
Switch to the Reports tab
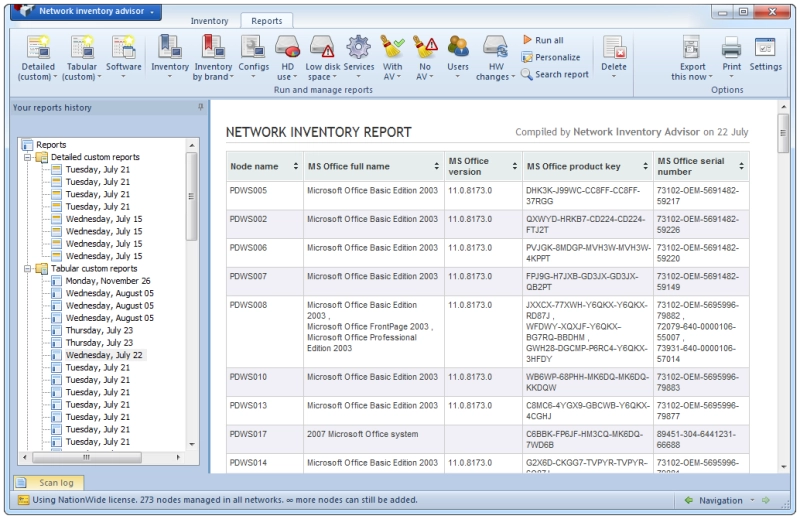(x=266, y=21)
